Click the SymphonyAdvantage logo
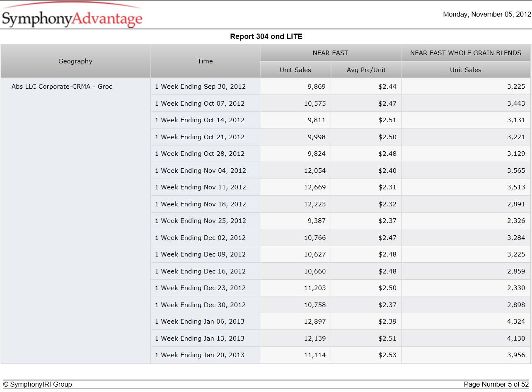 click(72, 15)
